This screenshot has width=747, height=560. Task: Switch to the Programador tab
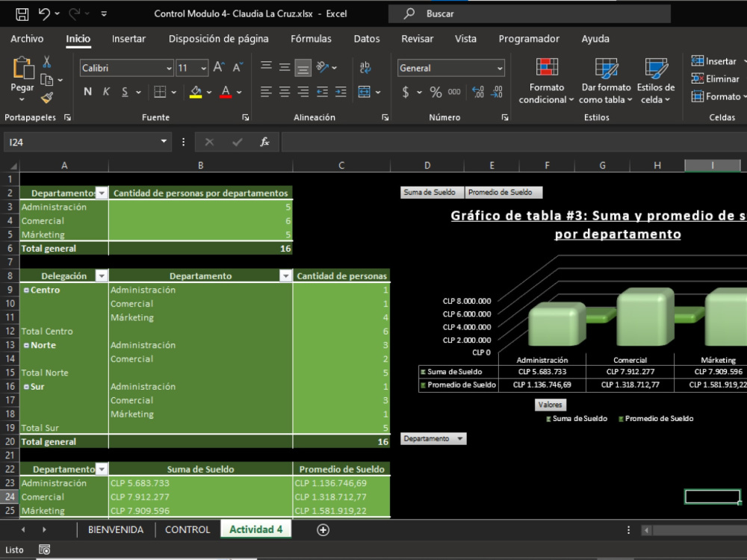coord(529,39)
